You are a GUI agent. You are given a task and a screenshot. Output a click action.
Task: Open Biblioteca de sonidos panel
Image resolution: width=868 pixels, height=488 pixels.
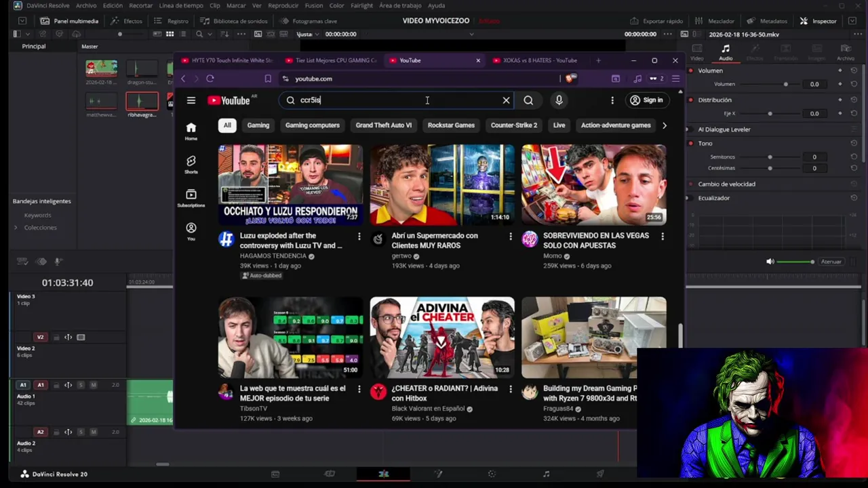(234, 21)
